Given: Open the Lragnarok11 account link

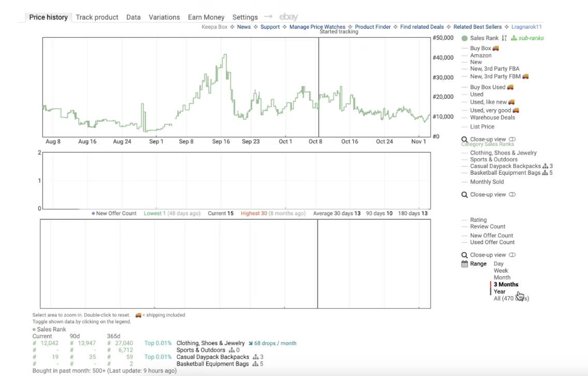Looking at the screenshot, I should tap(526, 27).
